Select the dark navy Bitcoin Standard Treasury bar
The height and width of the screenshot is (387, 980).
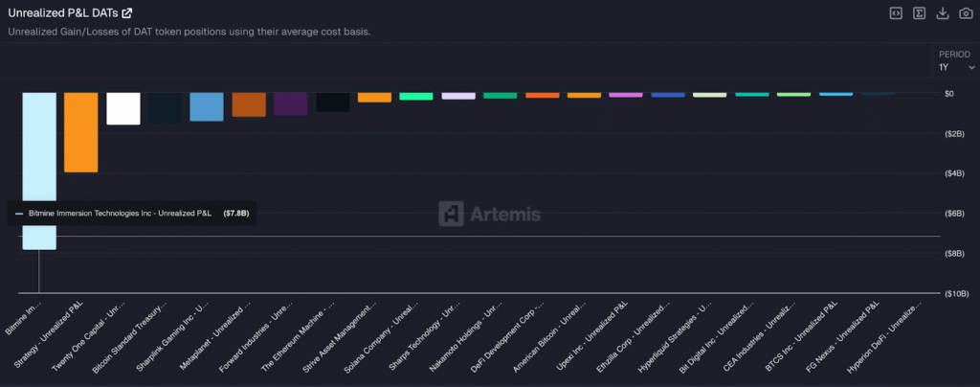coord(165,107)
